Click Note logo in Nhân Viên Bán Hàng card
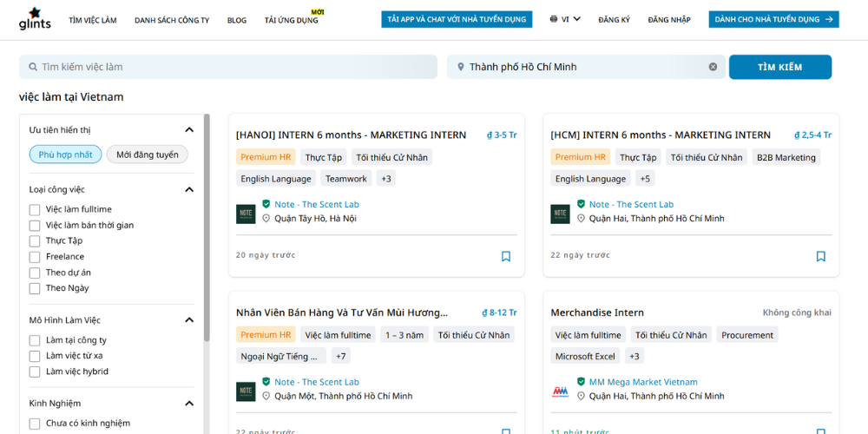 point(246,391)
